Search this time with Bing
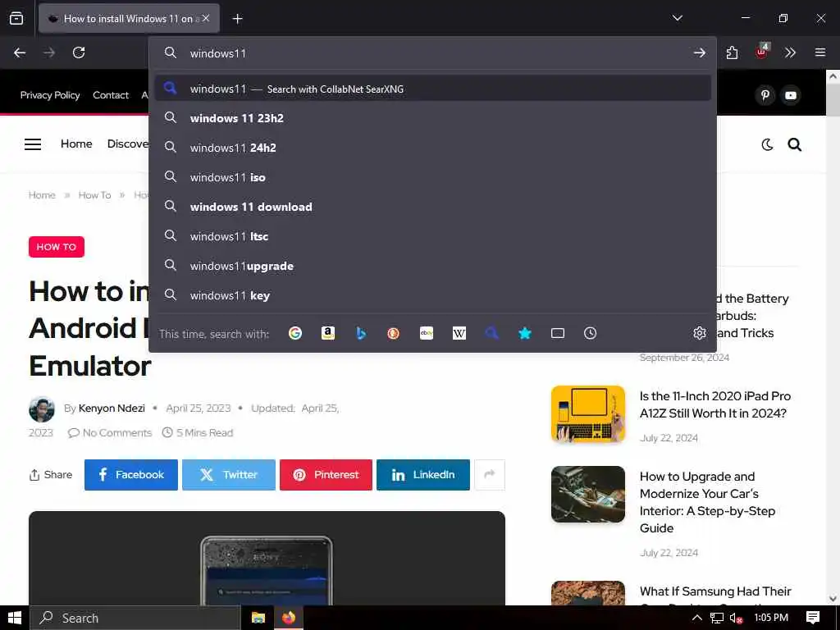The image size is (840, 630). [361, 333]
